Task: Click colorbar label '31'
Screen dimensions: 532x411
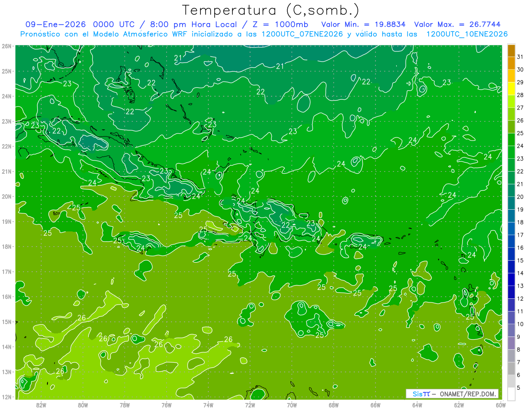Action: pyautogui.click(x=520, y=57)
